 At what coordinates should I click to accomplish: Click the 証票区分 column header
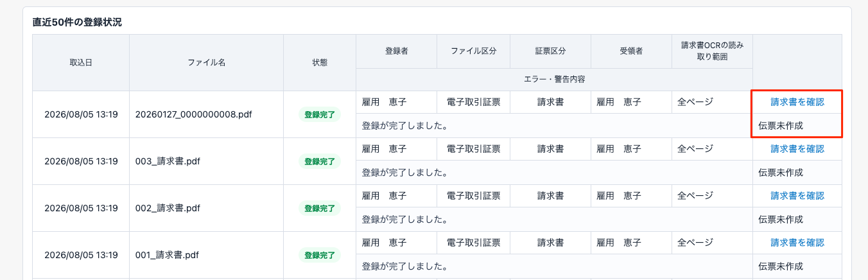click(x=550, y=51)
